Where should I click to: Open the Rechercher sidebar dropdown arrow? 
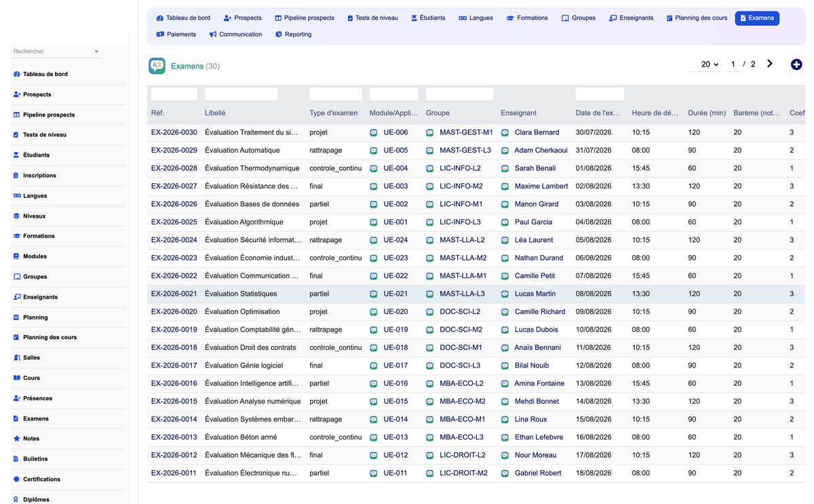tap(96, 52)
